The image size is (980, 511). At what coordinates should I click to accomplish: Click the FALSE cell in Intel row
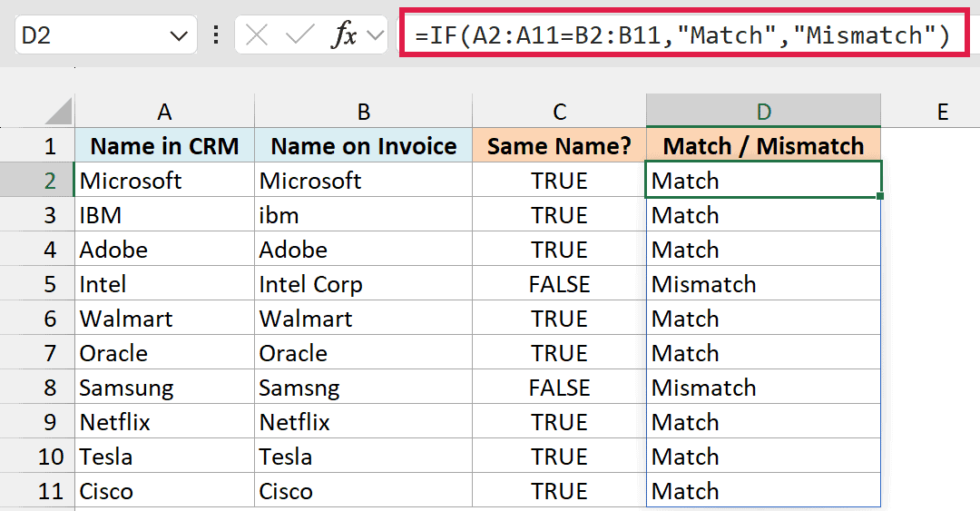coord(559,283)
